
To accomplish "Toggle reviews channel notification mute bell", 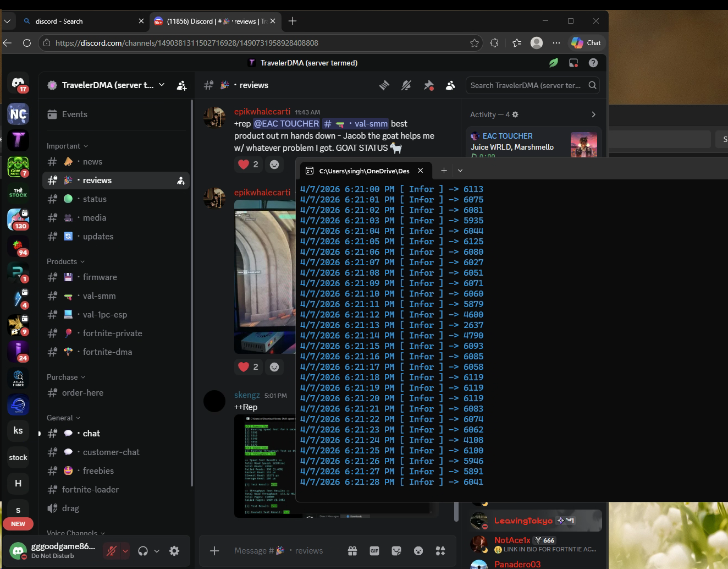I will pyautogui.click(x=406, y=85).
